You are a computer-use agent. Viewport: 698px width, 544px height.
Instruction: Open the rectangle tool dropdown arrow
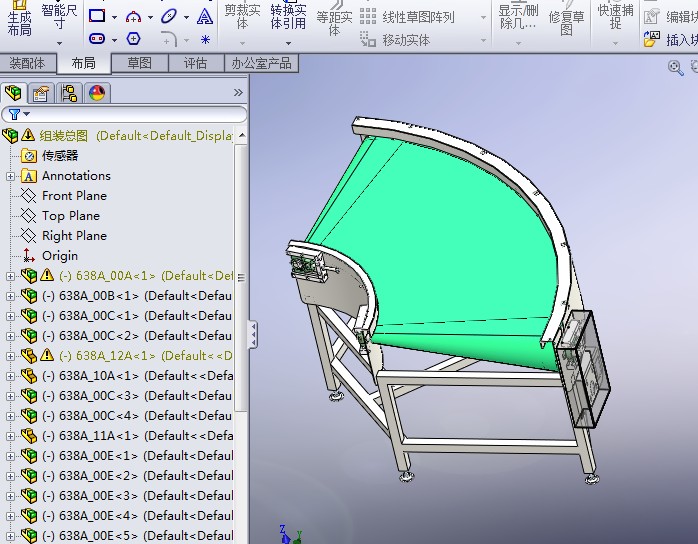pos(114,17)
